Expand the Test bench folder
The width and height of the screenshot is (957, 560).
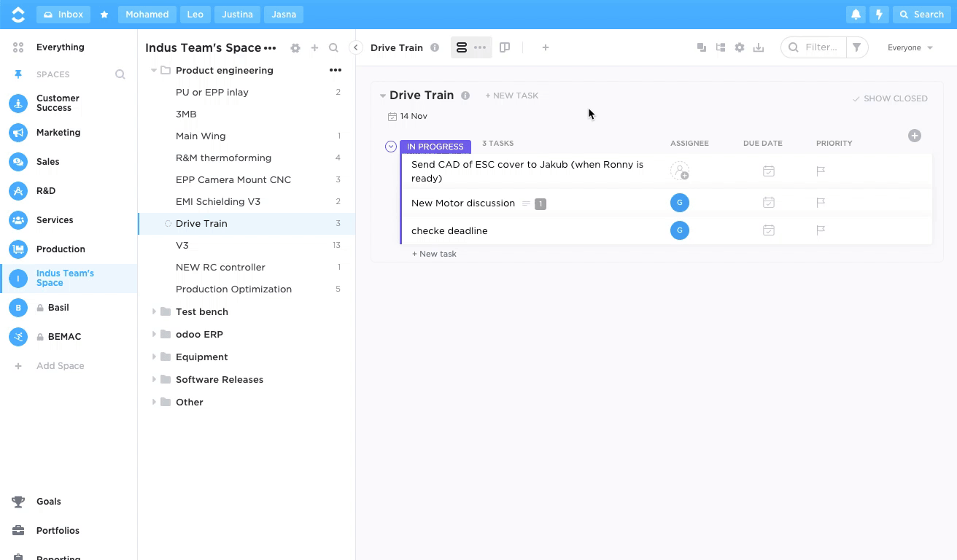point(154,312)
